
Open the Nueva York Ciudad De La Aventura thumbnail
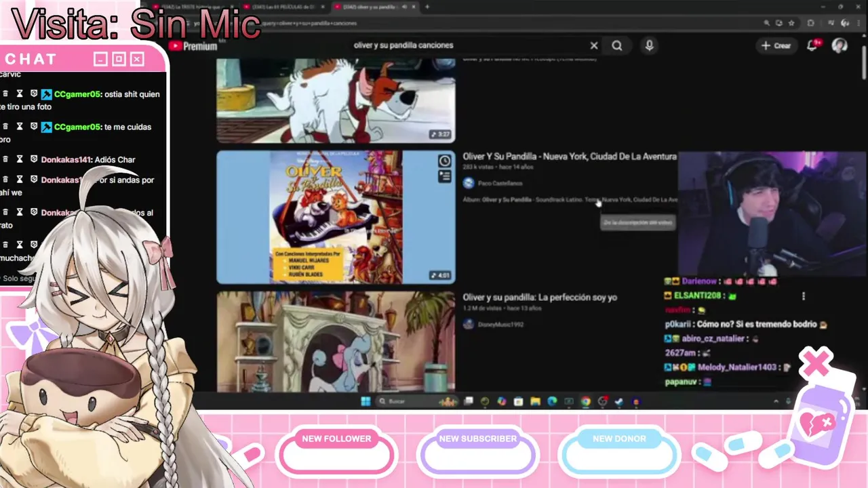tap(336, 217)
